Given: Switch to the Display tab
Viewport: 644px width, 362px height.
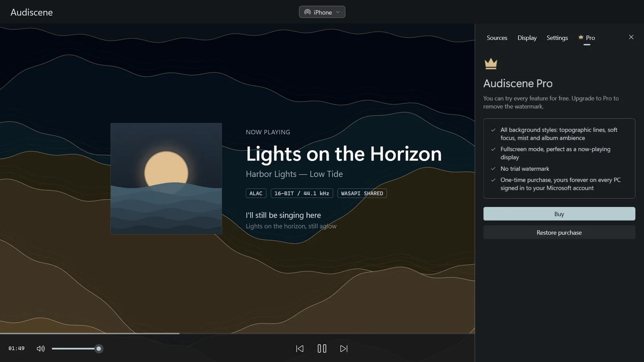Looking at the screenshot, I should [x=527, y=38].
